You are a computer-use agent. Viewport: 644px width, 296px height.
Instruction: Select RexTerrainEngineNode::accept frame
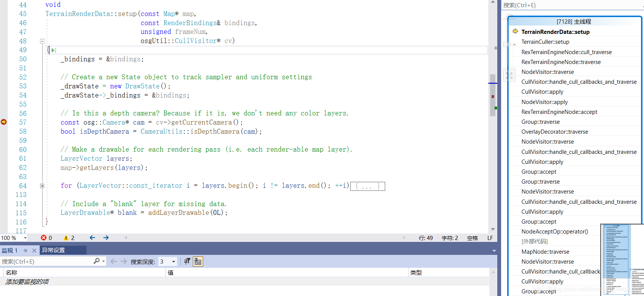pyautogui.click(x=559, y=112)
